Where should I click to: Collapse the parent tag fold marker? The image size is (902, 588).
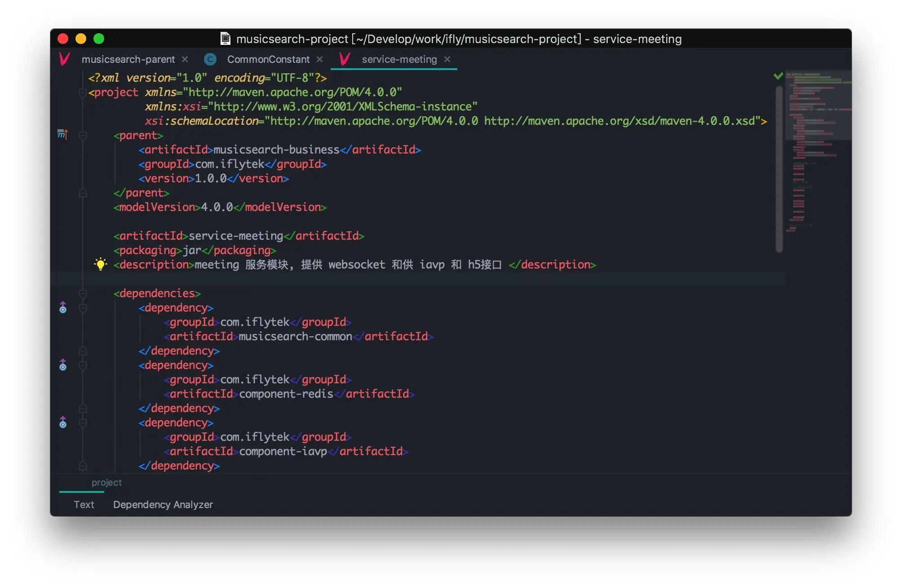(x=83, y=136)
